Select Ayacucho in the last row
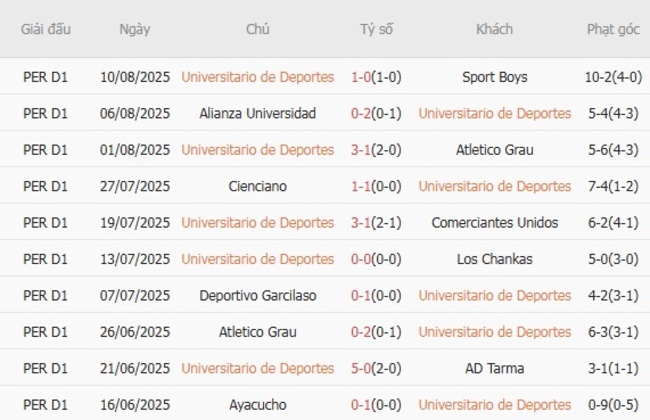This screenshot has height=420, width=650. 258,405
